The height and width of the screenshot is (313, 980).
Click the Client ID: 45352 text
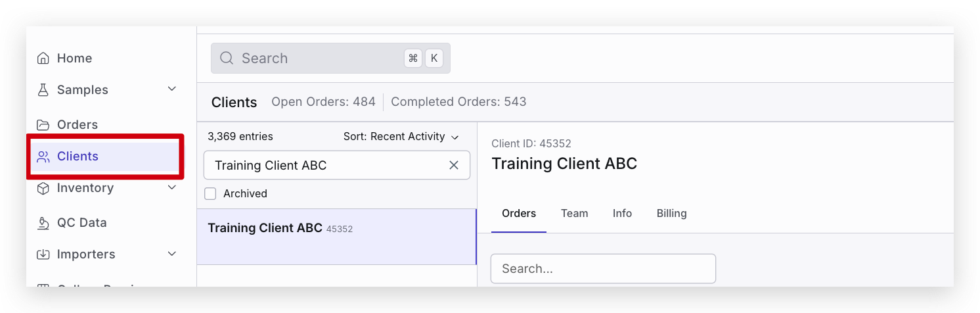pyautogui.click(x=531, y=143)
